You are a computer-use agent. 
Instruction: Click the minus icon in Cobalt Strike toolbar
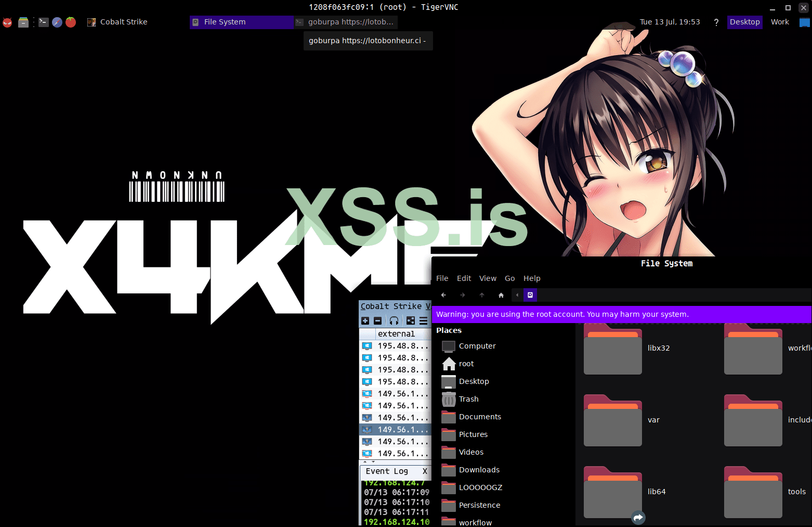click(x=378, y=321)
